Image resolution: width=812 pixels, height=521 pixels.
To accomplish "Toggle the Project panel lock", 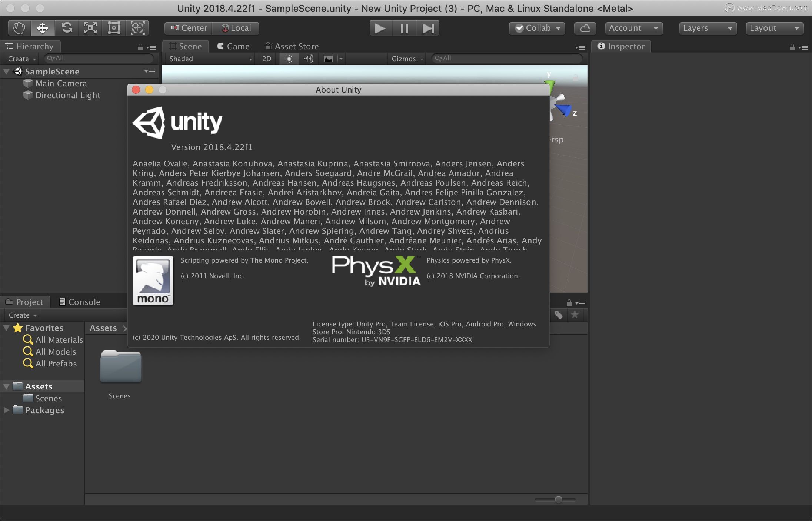I will [x=569, y=303].
